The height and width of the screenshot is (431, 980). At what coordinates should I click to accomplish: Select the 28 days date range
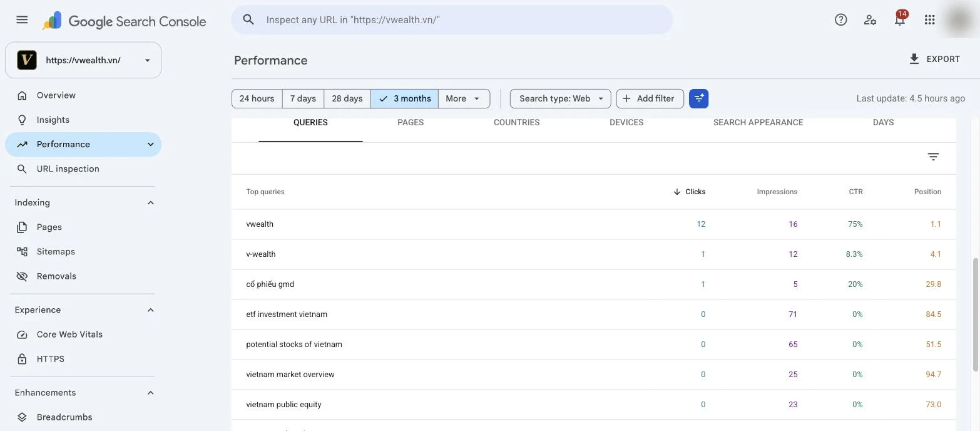tap(347, 98)
